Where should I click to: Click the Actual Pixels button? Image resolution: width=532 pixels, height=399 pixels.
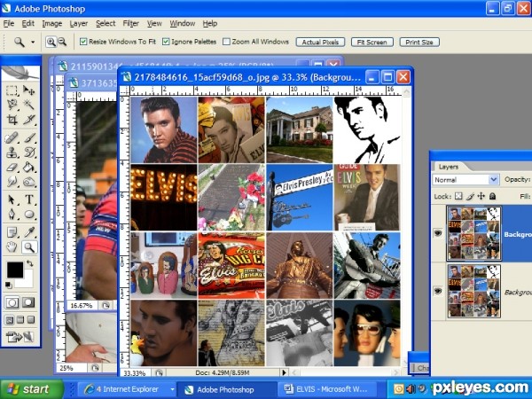320,42
